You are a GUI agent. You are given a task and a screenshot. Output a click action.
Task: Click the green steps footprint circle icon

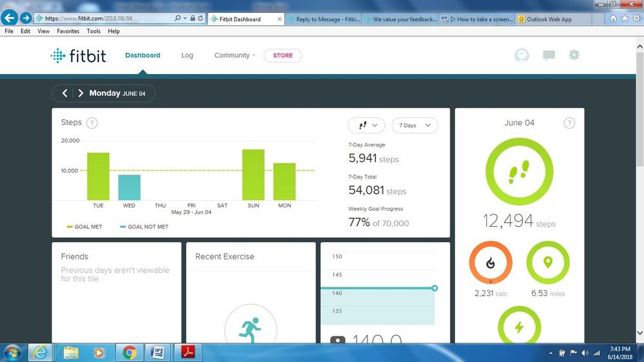(519, 172)
